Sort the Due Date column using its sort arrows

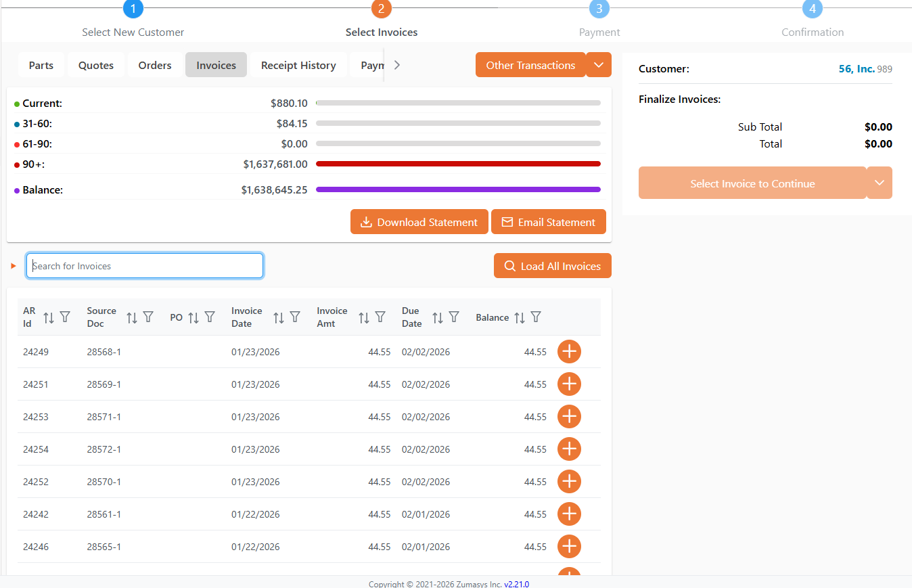(x=437, y=317)
